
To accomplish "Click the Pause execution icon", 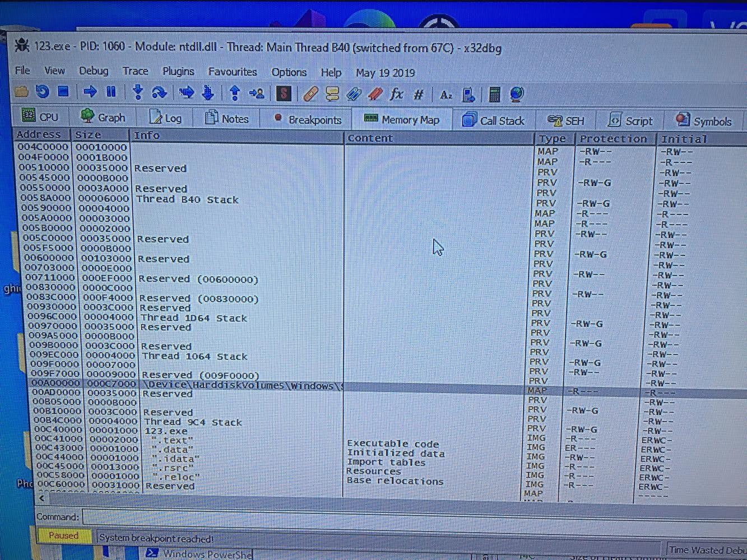I will tap(111, 92).
